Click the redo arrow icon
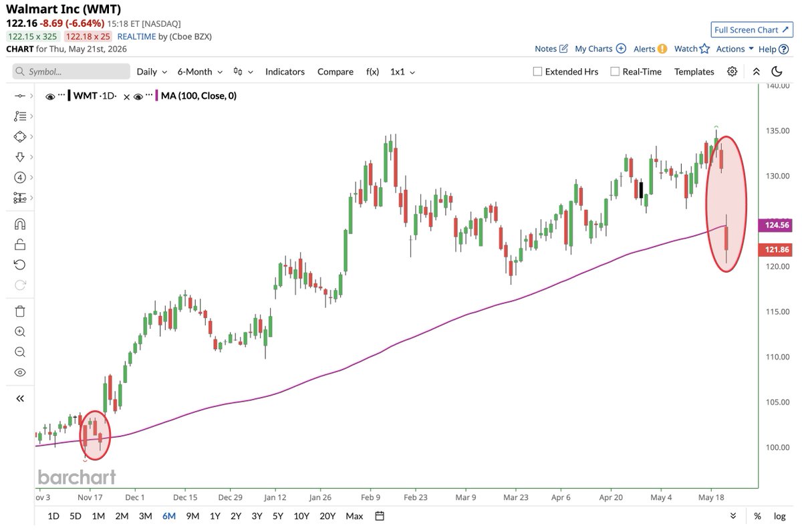 pyautogui.click(x=19, y=285)
